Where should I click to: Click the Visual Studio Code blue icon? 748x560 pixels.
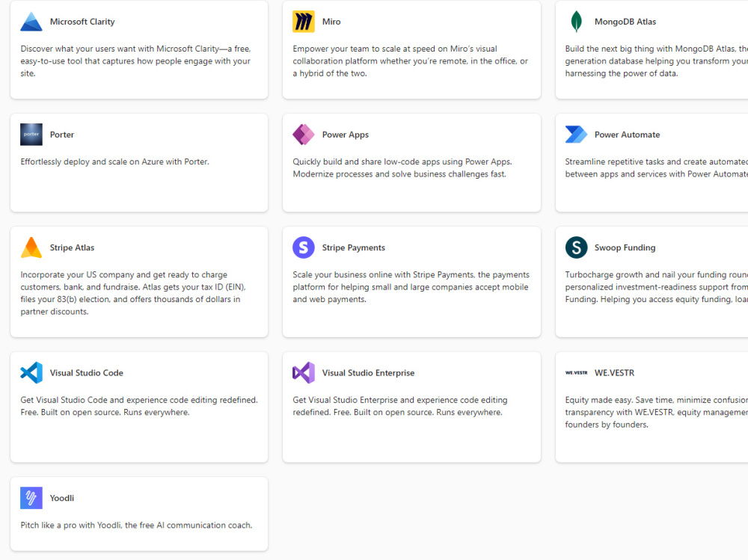point(31,373)
